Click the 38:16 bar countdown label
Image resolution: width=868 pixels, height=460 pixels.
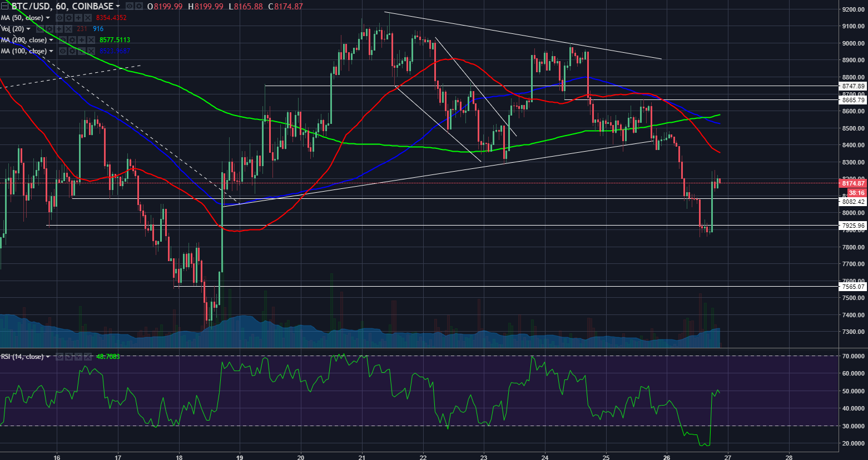857,192
